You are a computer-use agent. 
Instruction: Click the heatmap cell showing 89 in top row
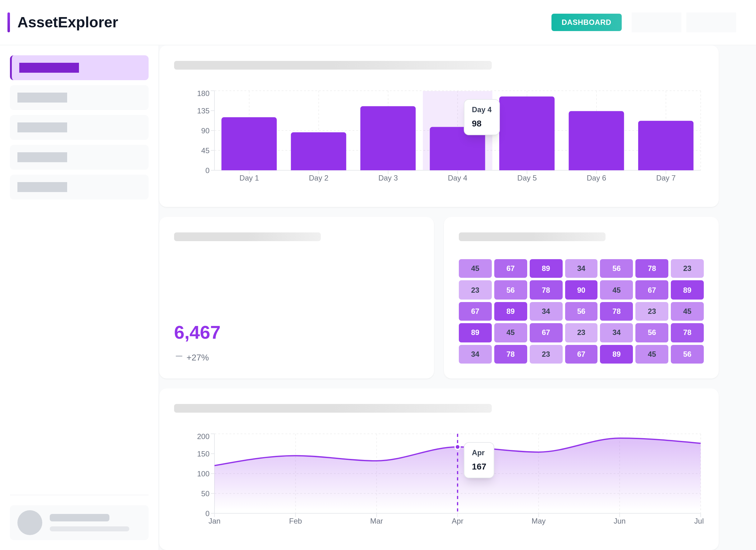tap(546, 268)
